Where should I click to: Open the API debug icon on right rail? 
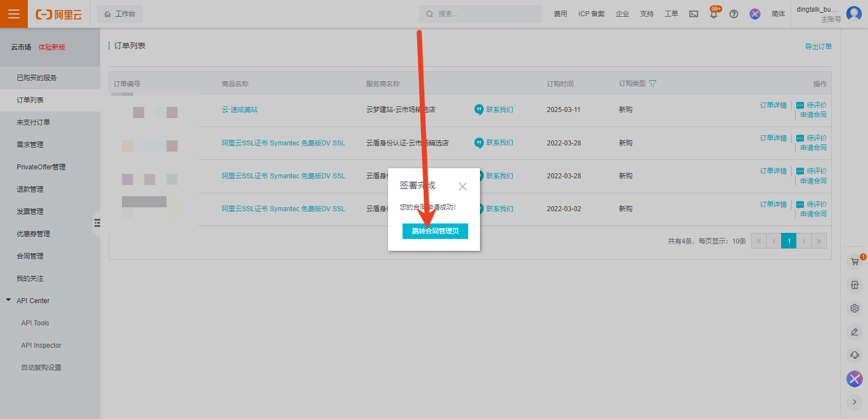(855, 285)
